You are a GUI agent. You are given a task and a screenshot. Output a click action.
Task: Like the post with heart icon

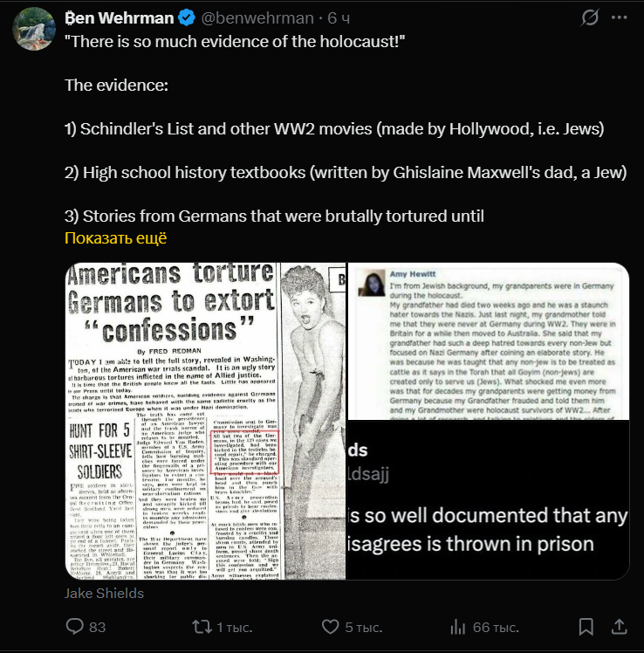pyautogui.click(x=331, y=627)
